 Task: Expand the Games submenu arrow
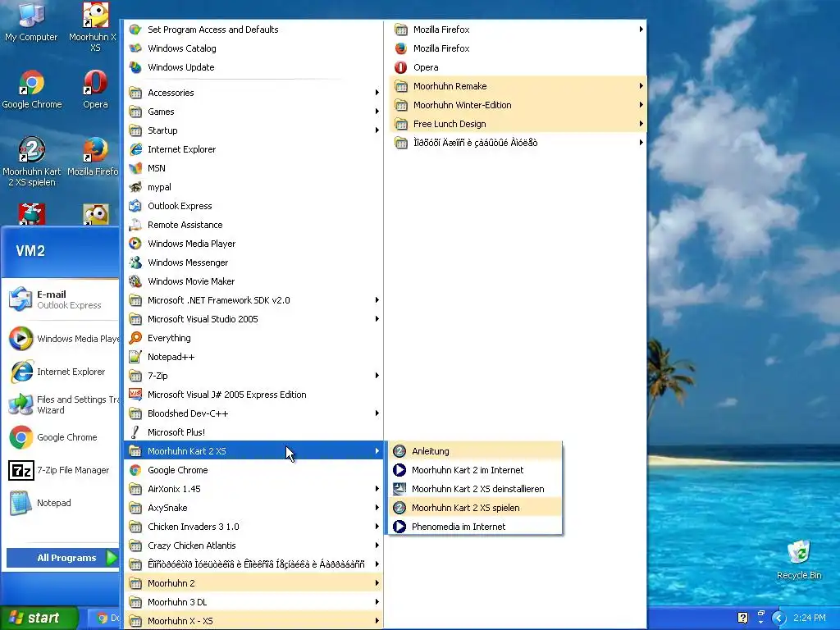point(377,112)
